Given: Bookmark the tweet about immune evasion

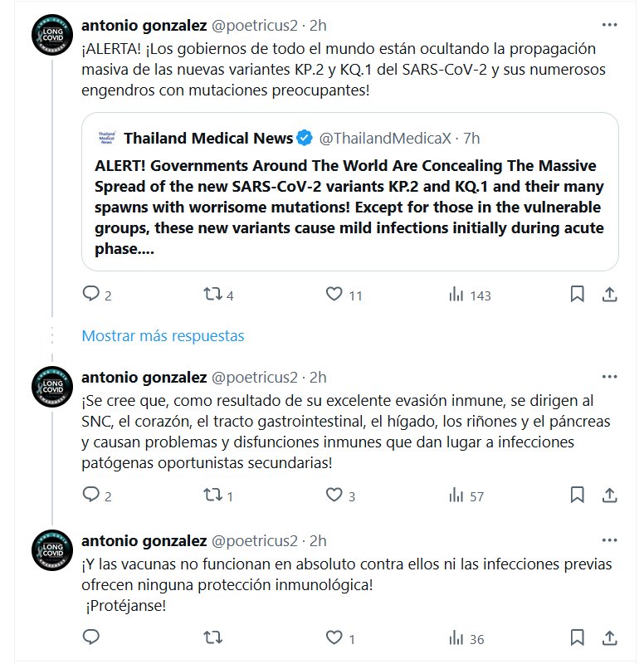Looking at the screenshot, I should [578, 496].
